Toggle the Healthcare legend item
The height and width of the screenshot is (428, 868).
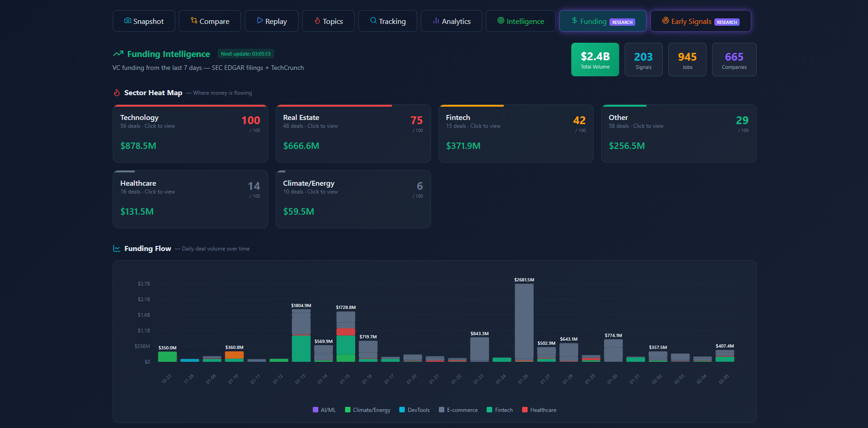[x=539, y=410]
